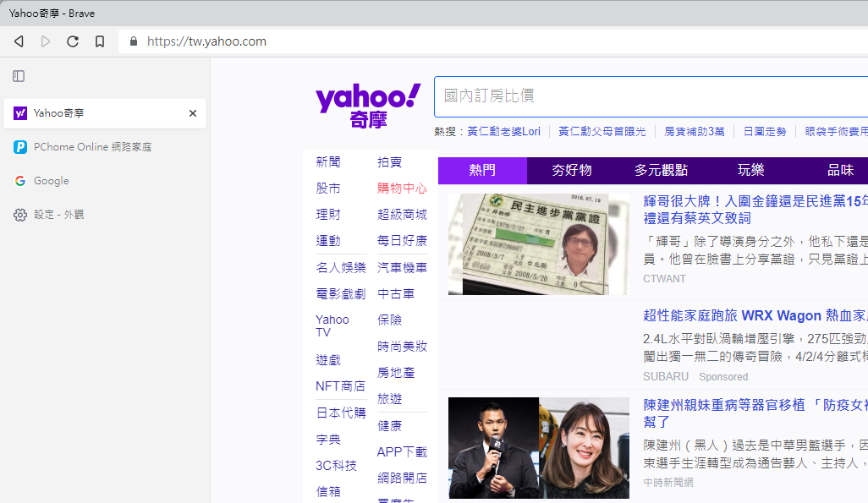Click the 中時新聞網 source label
The height and width of the screenshot is (503, 868).
[668, 483]
